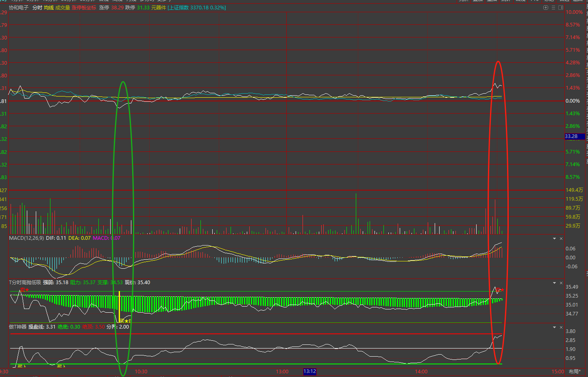Select the 涨停板坐标 option
588x377 pixels.
pos(84,8)
